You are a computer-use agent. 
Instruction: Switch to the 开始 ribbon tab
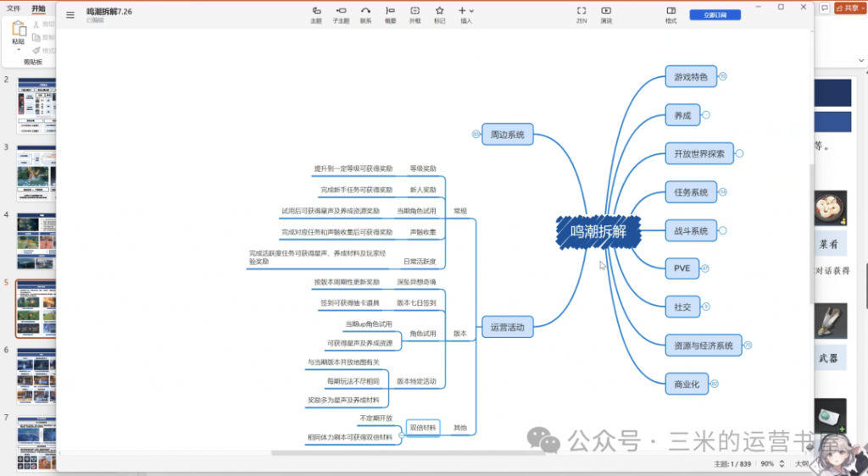click(x=38, y=8)
